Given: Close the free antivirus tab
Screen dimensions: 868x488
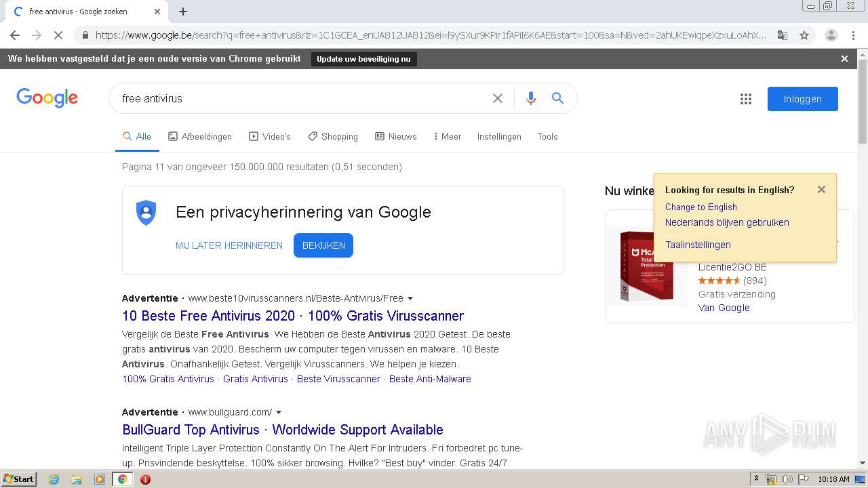Looking at the screenshot, I should click(x=157, y=12).
